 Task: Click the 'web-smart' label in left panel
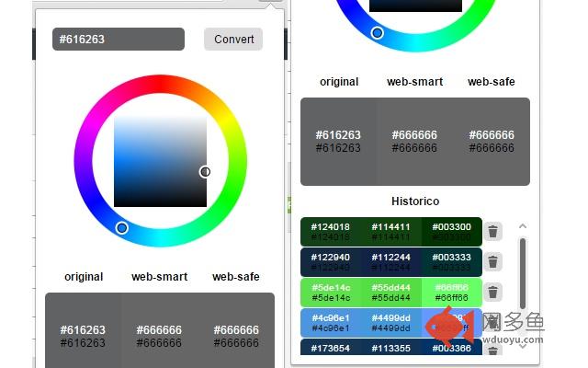point(159,277)
